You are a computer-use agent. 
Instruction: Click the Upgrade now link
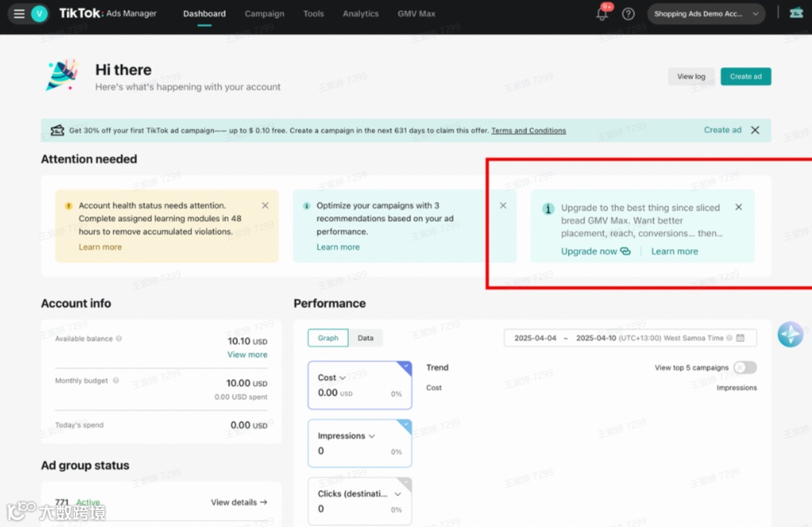[x=589, y=251]
